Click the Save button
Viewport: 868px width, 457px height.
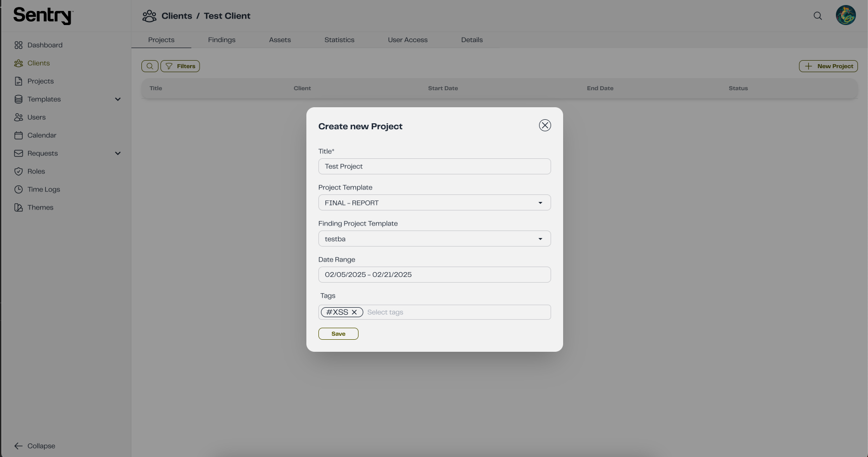tap(338, 334)
